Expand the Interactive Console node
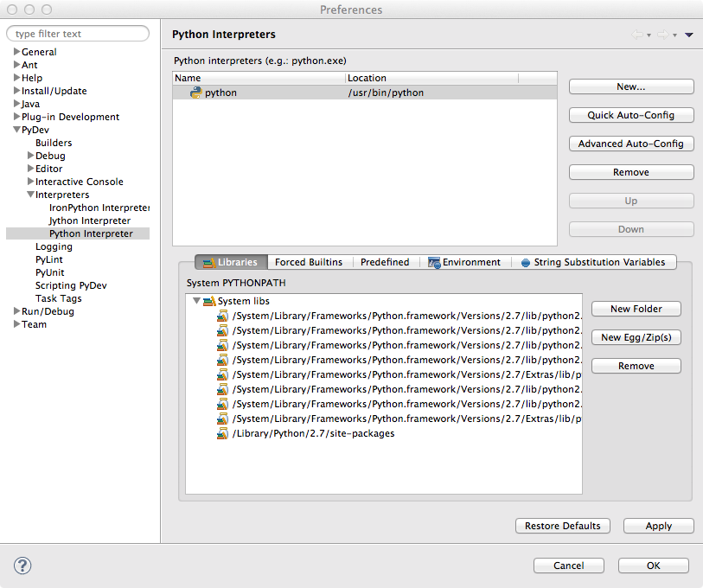Screen dimensions: 703x588 30,182
